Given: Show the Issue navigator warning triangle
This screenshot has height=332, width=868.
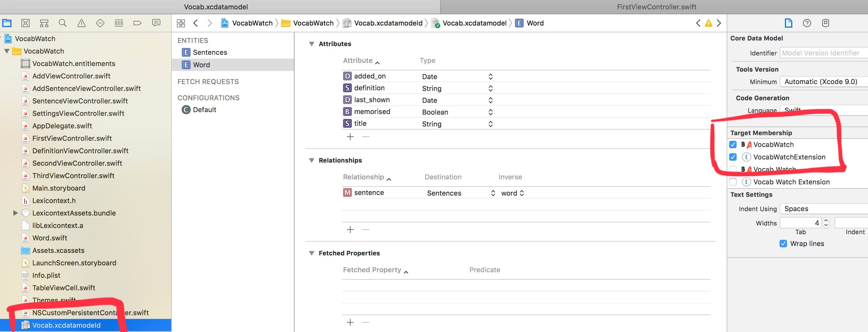Looking at the screenshot, I should [x=81, y=23].
